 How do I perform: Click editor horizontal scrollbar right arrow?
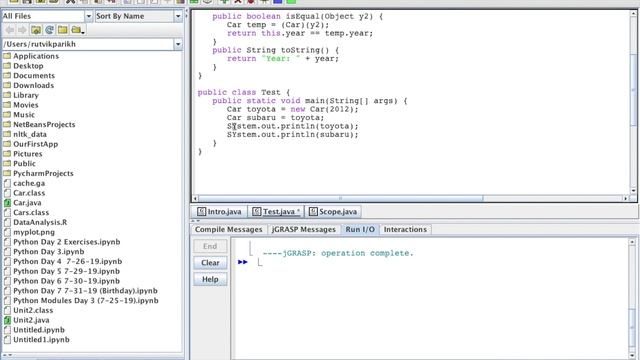pyautogui.click(x=625, y=198)
